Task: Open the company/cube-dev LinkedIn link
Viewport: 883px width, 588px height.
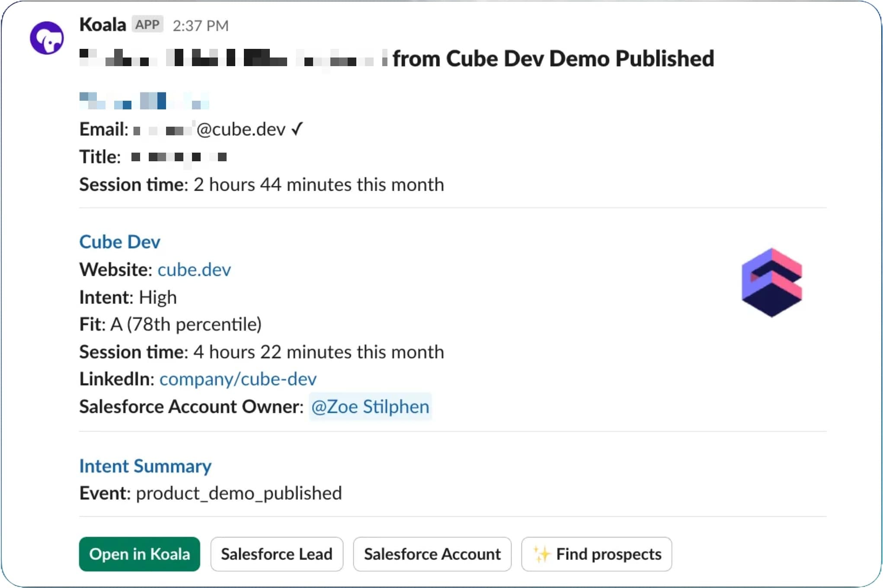Action: pyautogui.click(x=238, y=379)
